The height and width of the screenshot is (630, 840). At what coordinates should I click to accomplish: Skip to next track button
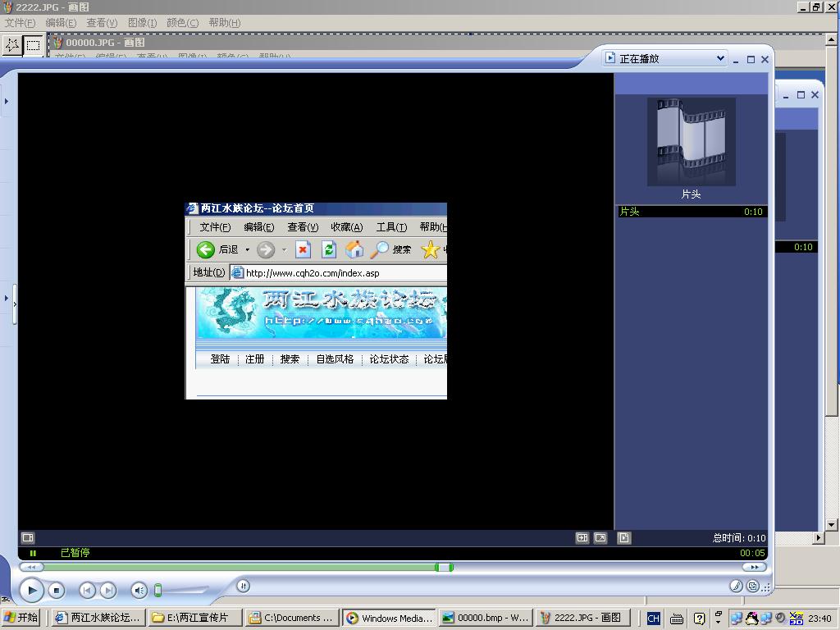click(107, 590)
